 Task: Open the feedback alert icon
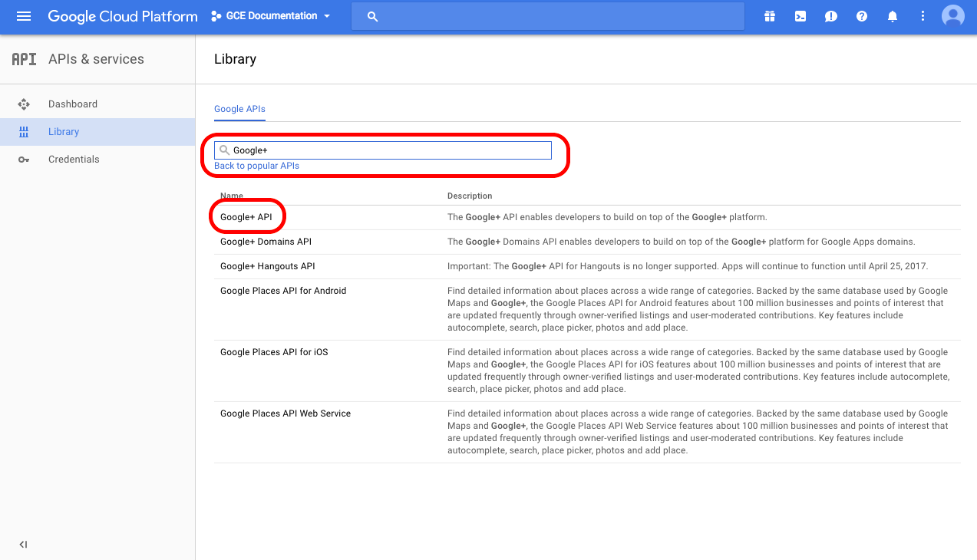tap(831, 16)
